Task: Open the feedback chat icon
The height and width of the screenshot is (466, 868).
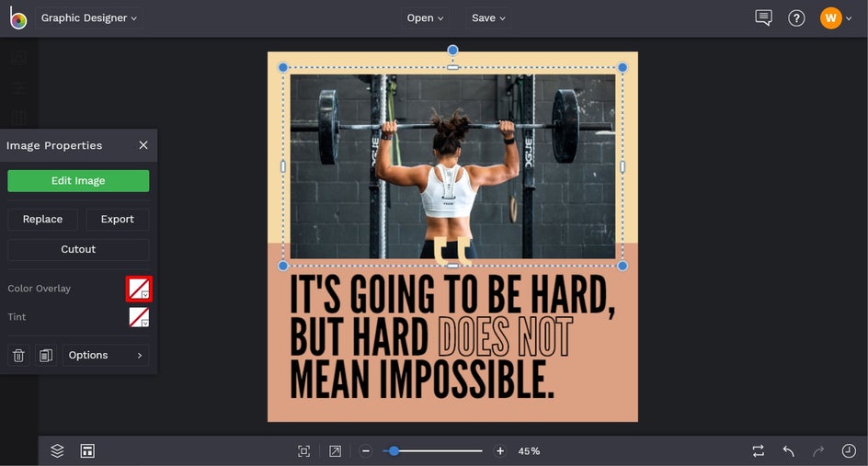Action: point(763,18)
